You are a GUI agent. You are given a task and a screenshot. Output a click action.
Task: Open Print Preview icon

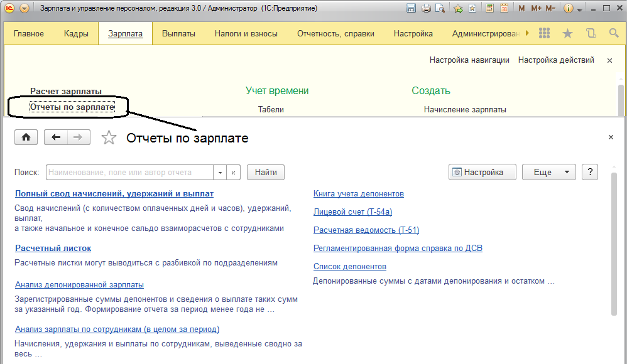click(x=440, y=8)
